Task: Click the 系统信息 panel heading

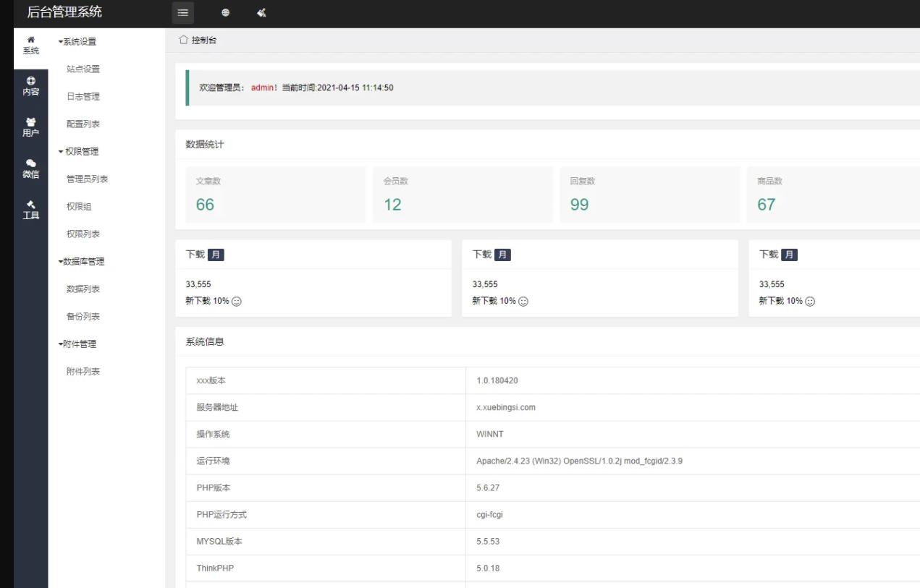Action: point(205,341)
